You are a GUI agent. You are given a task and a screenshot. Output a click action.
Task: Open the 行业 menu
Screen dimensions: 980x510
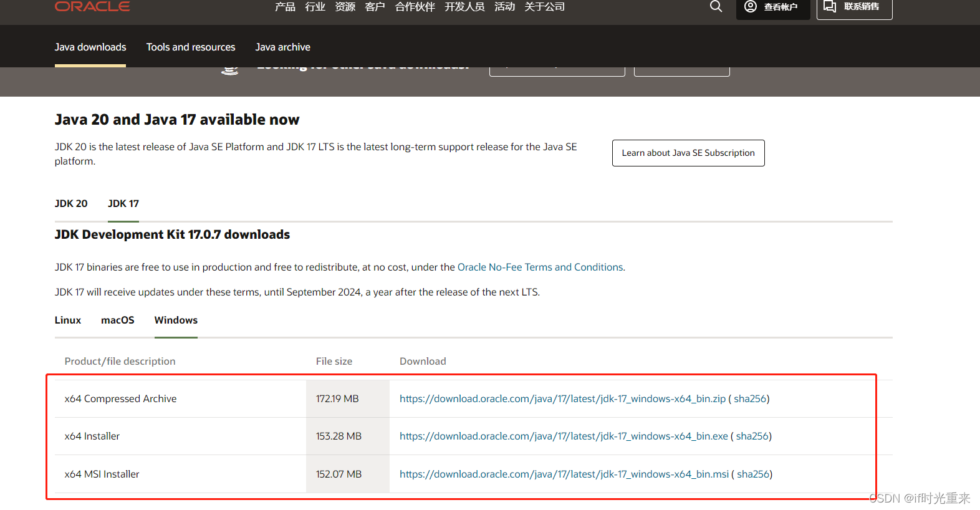pos(315,7)
